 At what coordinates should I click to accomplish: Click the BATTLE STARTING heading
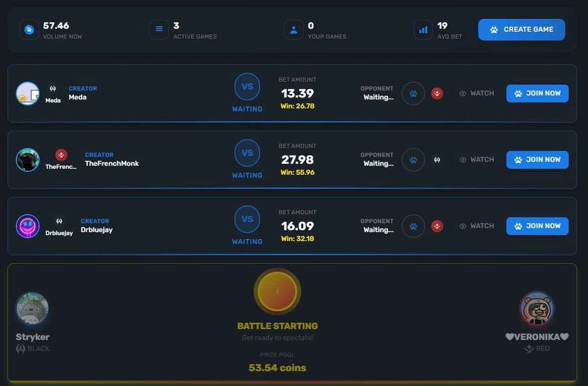tap(277, 326)
